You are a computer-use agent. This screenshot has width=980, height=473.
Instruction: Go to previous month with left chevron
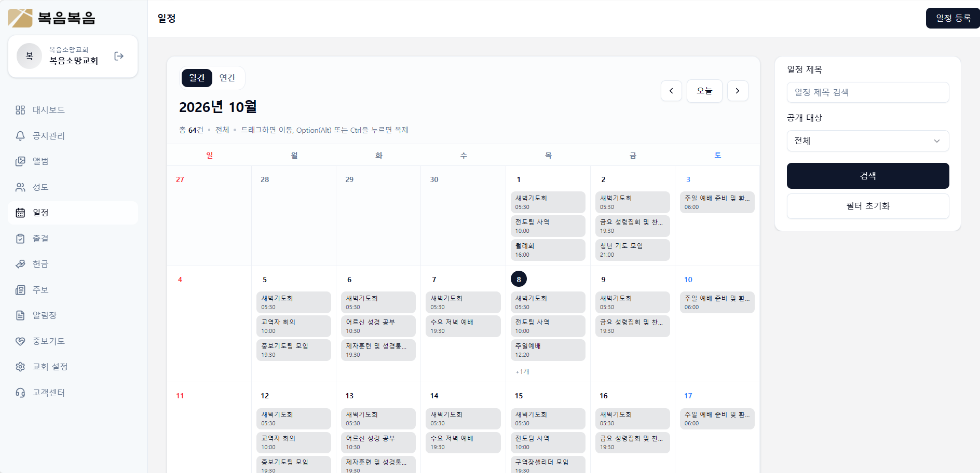click(x=671, y=91)
